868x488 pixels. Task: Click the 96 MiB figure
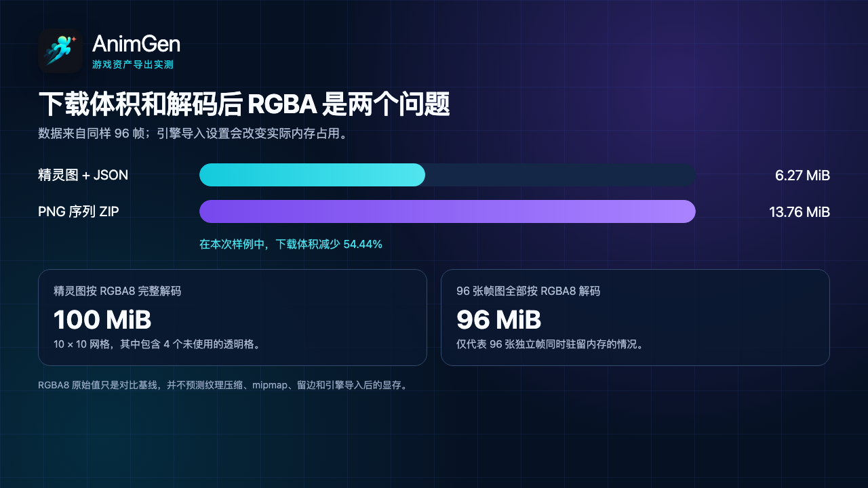[x=499, y=319]
